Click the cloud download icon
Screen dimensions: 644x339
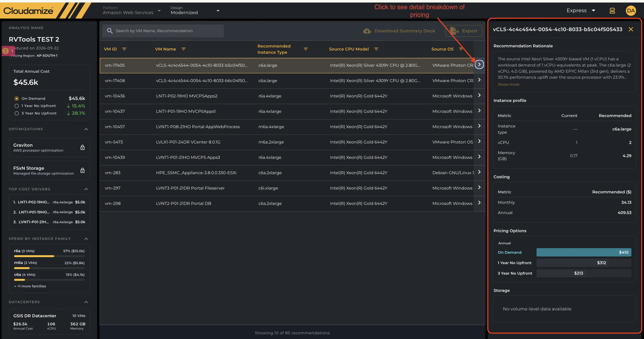pos(367,31)
